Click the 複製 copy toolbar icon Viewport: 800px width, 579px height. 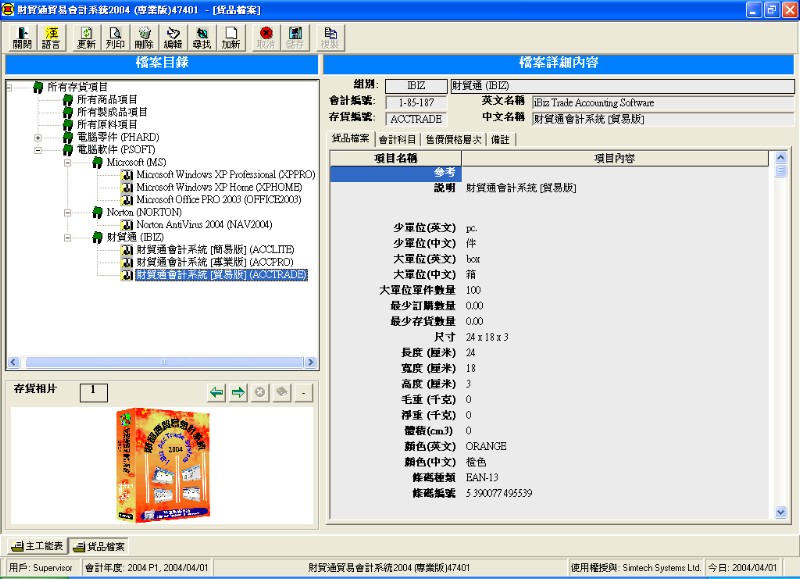coord(330,38)
